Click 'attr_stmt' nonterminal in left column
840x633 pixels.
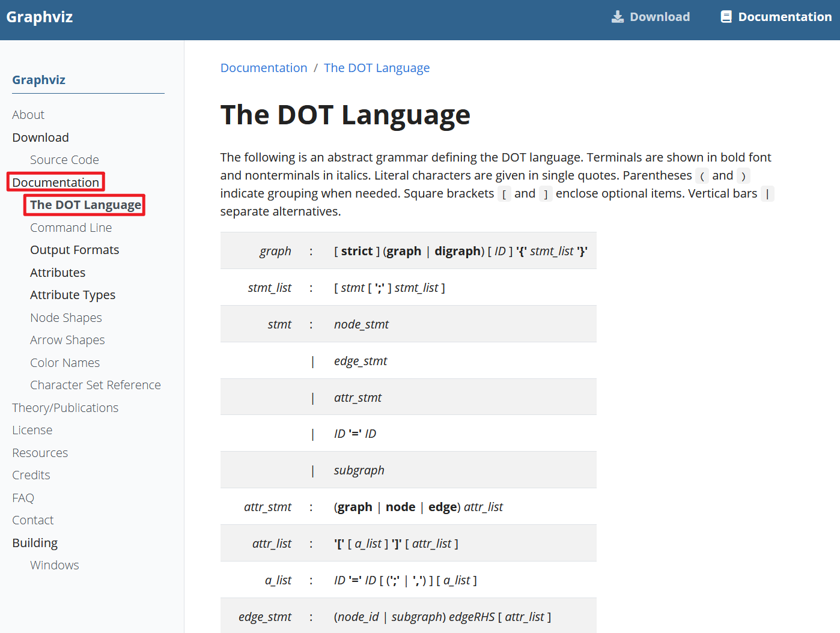coord(267,507)
